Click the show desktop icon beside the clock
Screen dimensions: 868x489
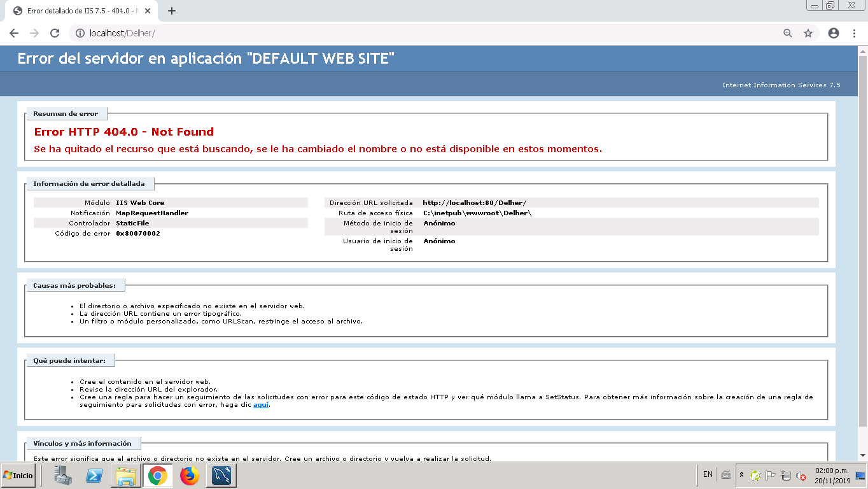(860, 475)
